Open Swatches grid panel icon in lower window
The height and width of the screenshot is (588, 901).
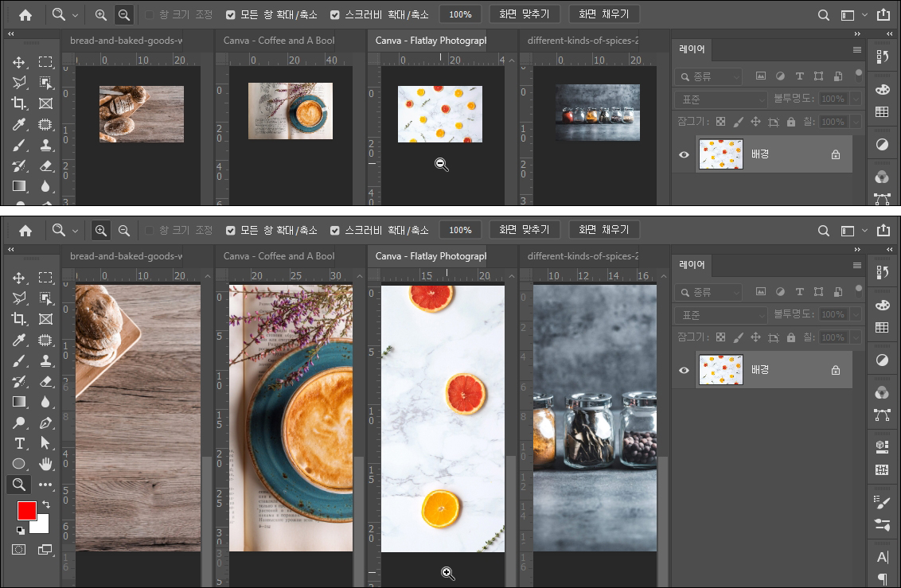tap(882, 327)
